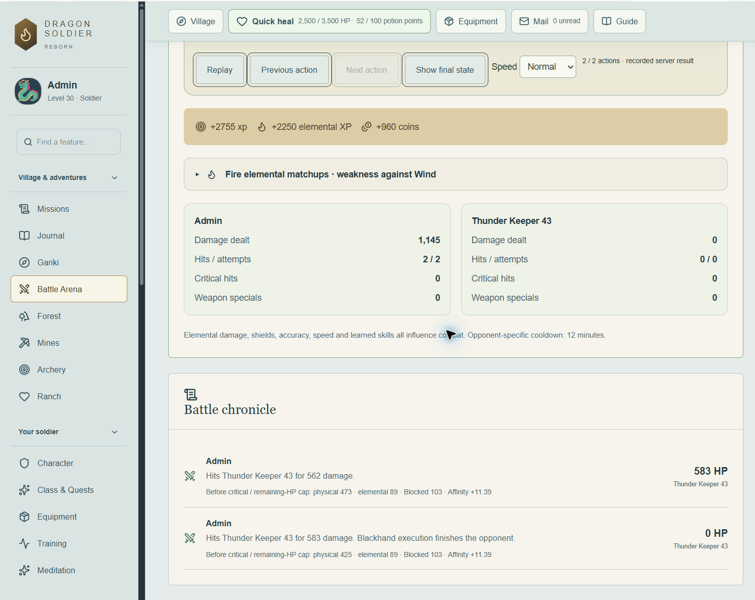Click the Journal book icon
The width and height of the screenshot is (755, 600).
[24, 236]
